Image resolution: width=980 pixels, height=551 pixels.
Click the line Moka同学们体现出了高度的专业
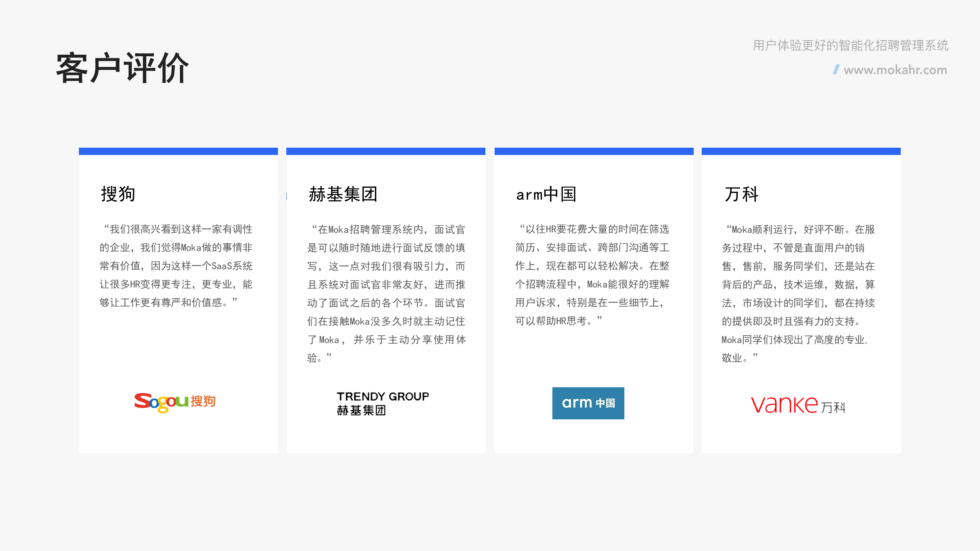tap(795, 339)
